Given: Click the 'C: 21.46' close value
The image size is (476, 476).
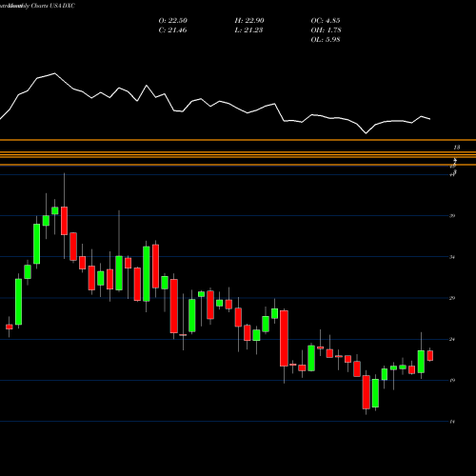Looking at the screenshot, I should tap(172, 30).
